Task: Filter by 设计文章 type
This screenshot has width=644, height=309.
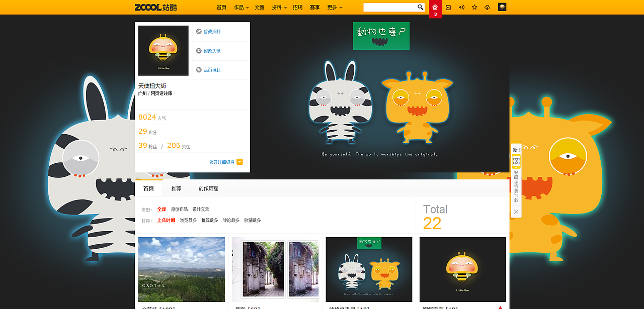Action: click(x=201, y=209)
